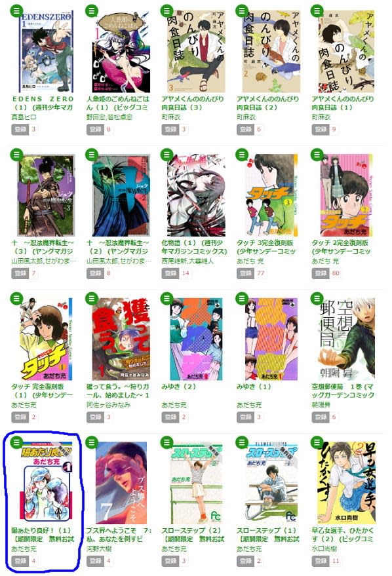The height and width of the screenshot is (576, 392).
Task: Open green menu icon on タッチ 3完全復刻版 cover
Action: pos(242,155)
